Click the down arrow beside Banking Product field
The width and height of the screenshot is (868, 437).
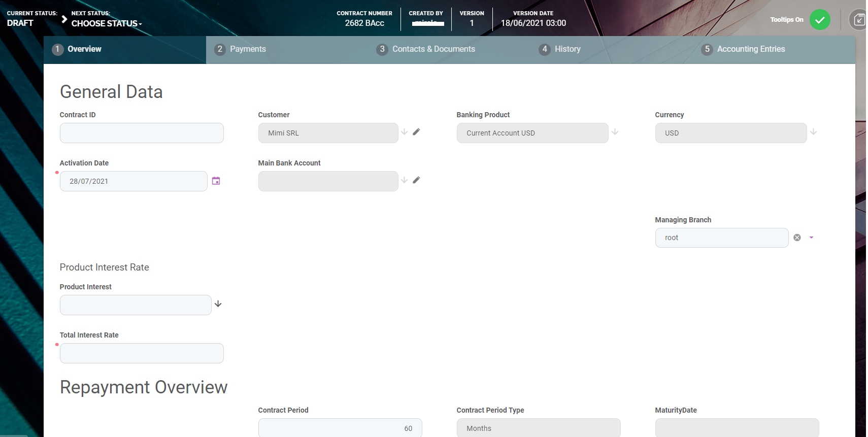click(615, 132)
